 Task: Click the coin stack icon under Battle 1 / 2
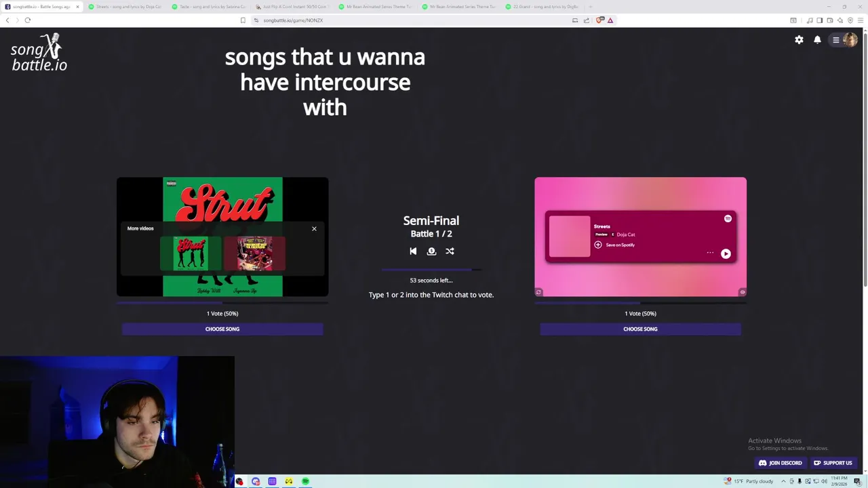pyautogui.click(x=431, y=251)
